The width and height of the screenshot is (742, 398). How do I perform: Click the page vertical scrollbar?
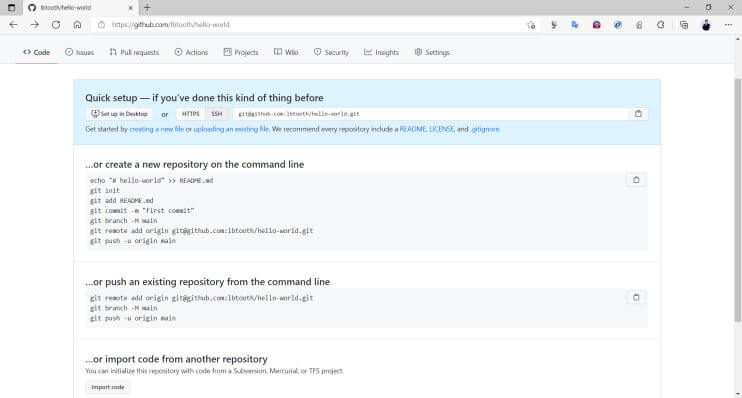pos(738,201)
